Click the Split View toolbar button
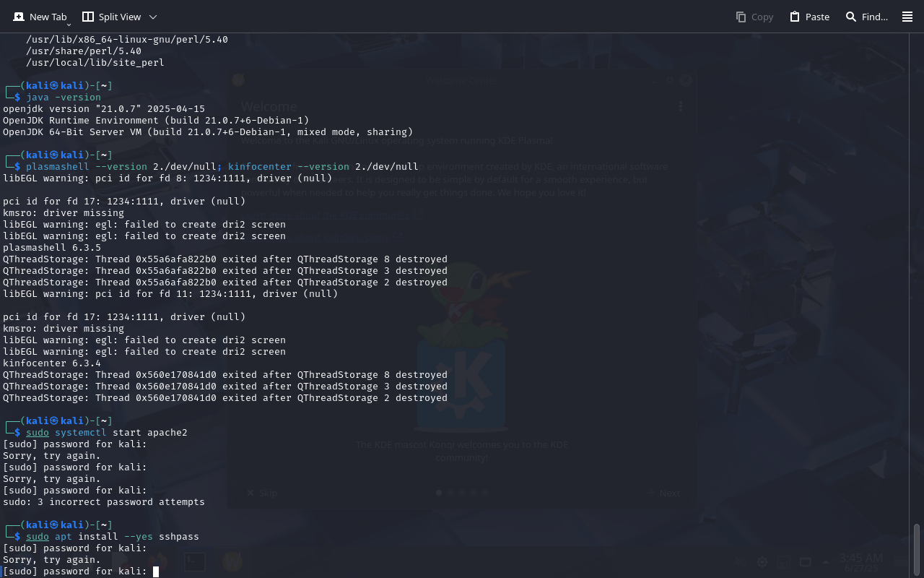The image size is (924, 578). [112, 17]
